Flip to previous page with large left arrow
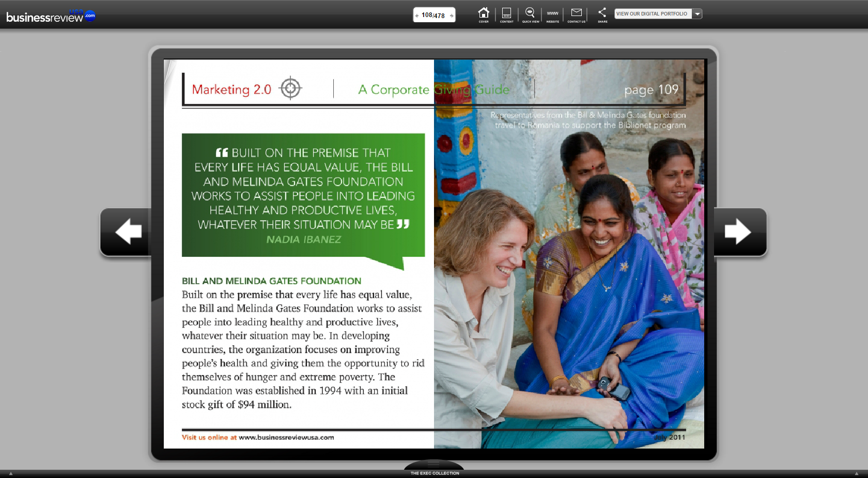This screenshot has height=478, width=868. [x=128, y=232]
